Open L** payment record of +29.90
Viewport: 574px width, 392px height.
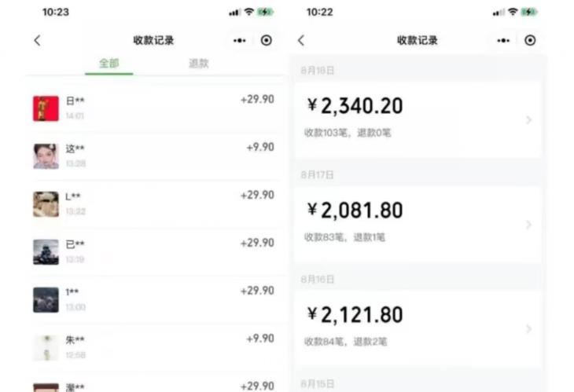point(157,203)
